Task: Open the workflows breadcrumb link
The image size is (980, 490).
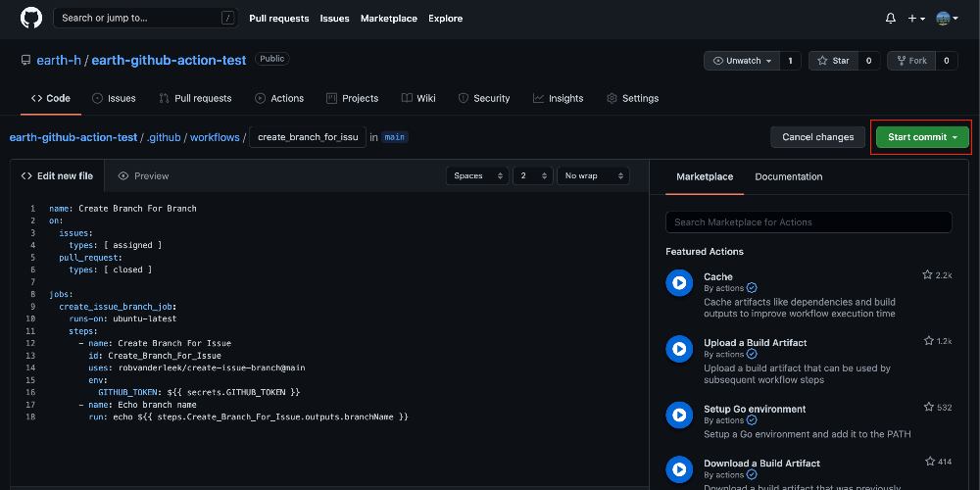Action: (x=215, y=137)
